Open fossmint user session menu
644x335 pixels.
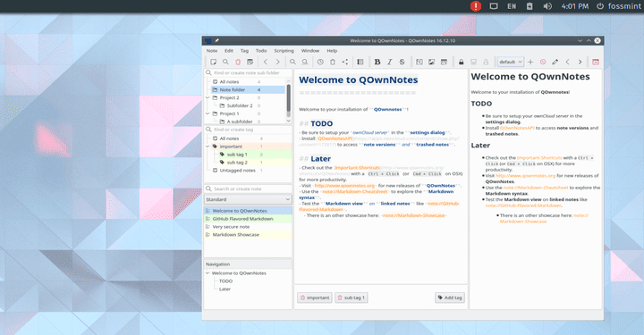tap(618, 6)
